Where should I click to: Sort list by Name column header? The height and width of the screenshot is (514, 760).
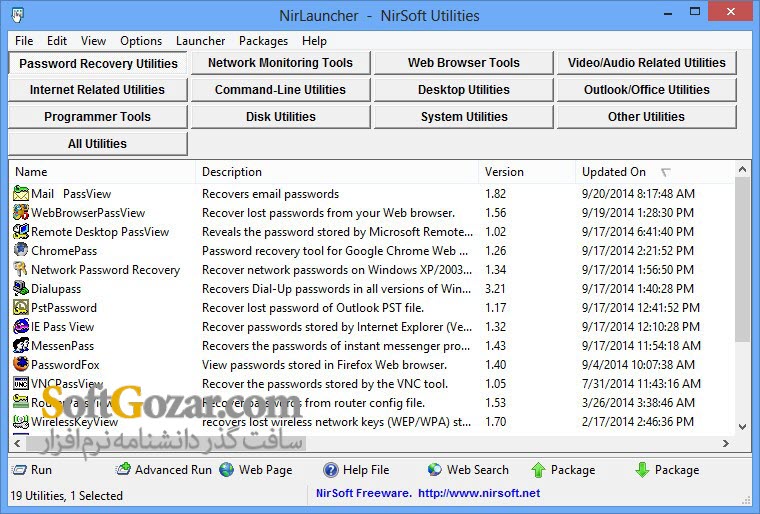pos(102,172)
